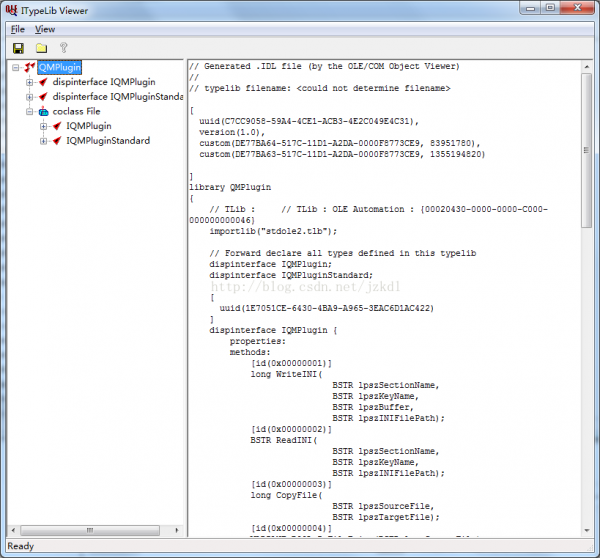This screenshot has width=600, height=558.
Task: Click the '[id(0x00000001)]' line
Action: (x=291, y=363)
